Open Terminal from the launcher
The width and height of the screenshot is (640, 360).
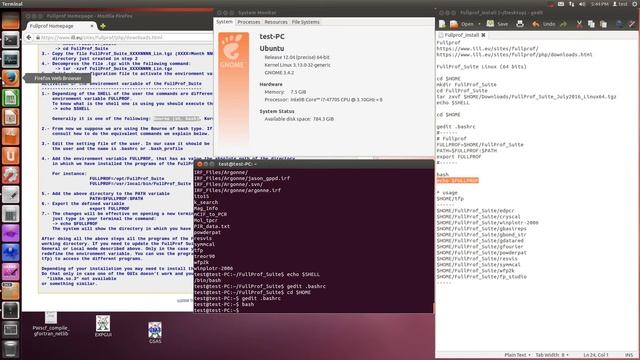coord(11,40)
